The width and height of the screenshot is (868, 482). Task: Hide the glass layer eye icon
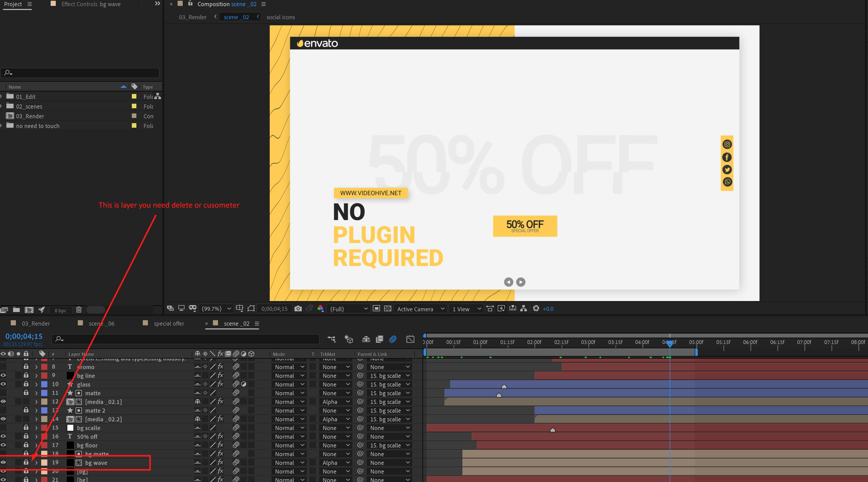tap(3, 384)
